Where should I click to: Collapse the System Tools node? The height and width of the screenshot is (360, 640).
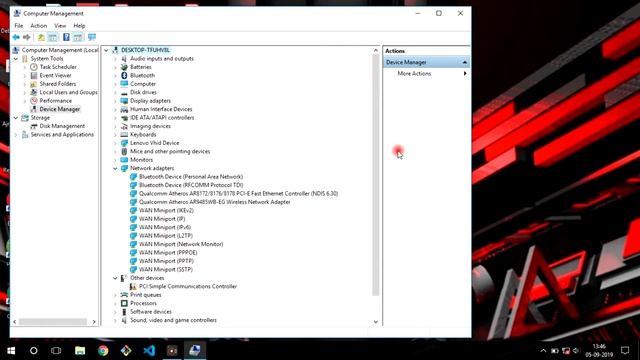tap(16, 59)
